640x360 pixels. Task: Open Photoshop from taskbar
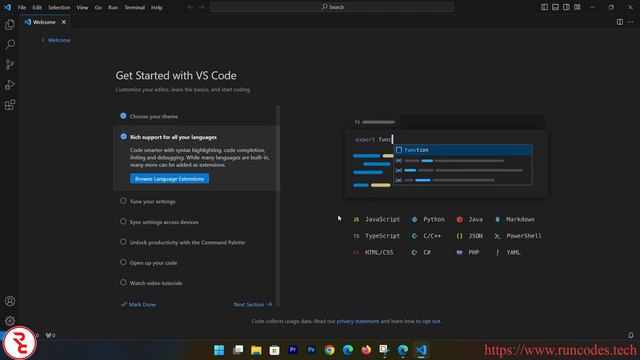pyautogui.click(x=311, y=350)
